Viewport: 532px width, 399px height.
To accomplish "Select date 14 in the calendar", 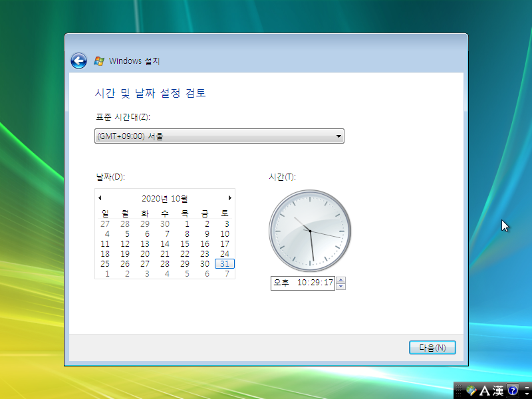I will coord(165,244).
